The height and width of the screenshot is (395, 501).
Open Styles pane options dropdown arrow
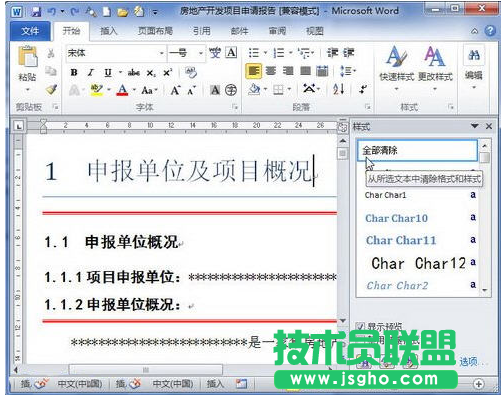tap(474, 126)
